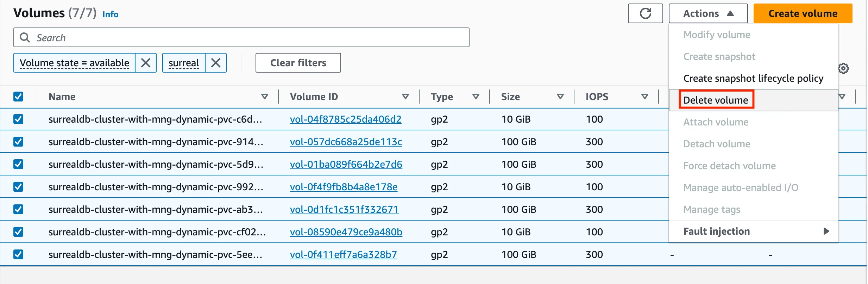Uncheck the pvc-c6d volume row checkbox

coord(18,119)
